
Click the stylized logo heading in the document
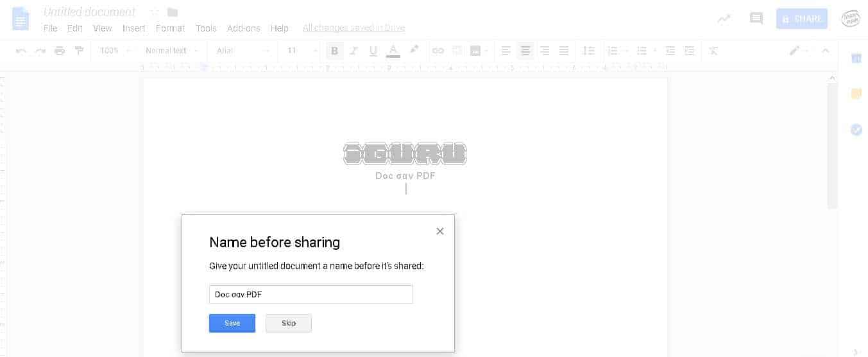[405, 154]
